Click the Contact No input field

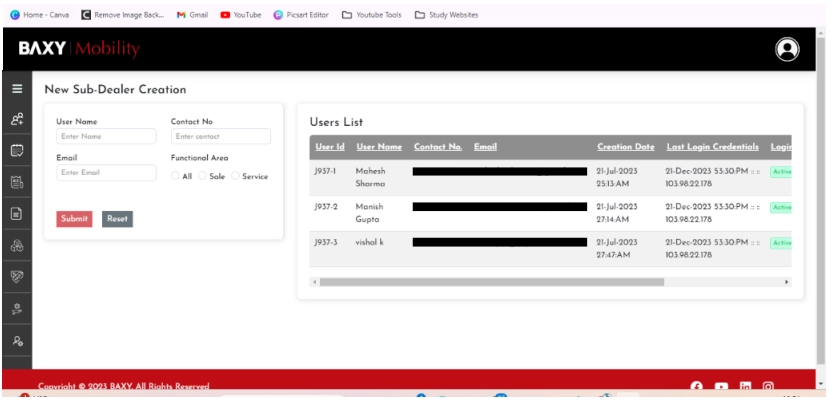click(220, 136)
